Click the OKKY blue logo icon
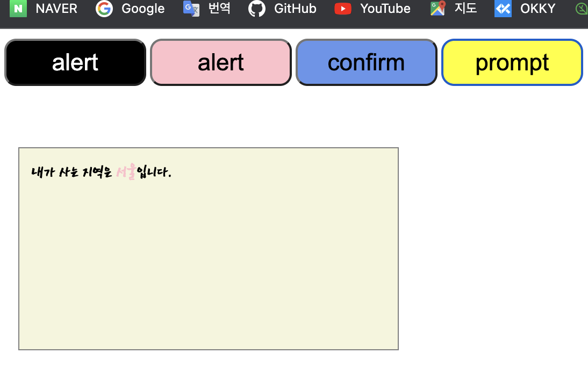 [x=503, y=9]
